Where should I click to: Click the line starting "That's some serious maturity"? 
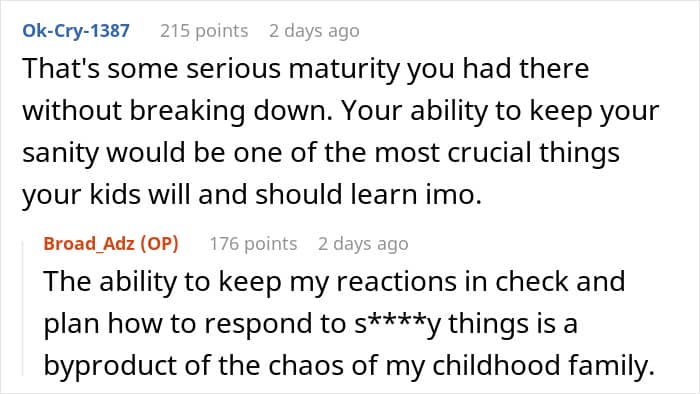[x=306, y=69]
